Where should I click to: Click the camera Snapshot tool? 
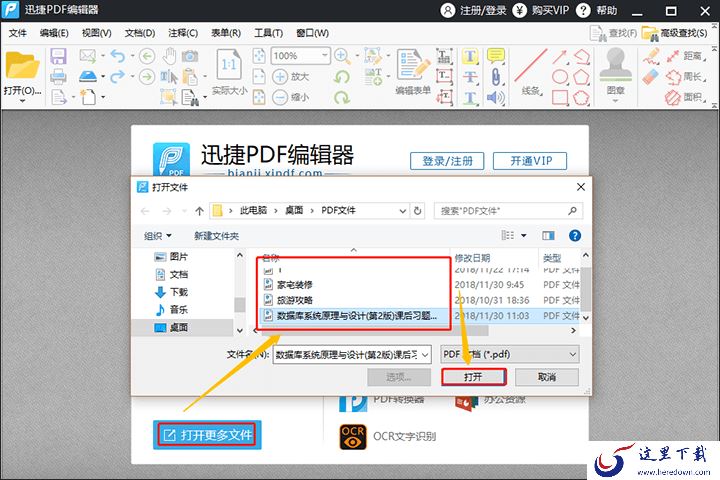[190, 56]
